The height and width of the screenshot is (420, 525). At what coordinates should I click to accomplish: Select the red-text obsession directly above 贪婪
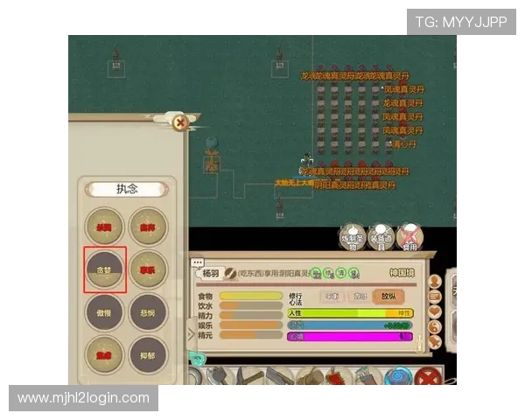[104, 227]
